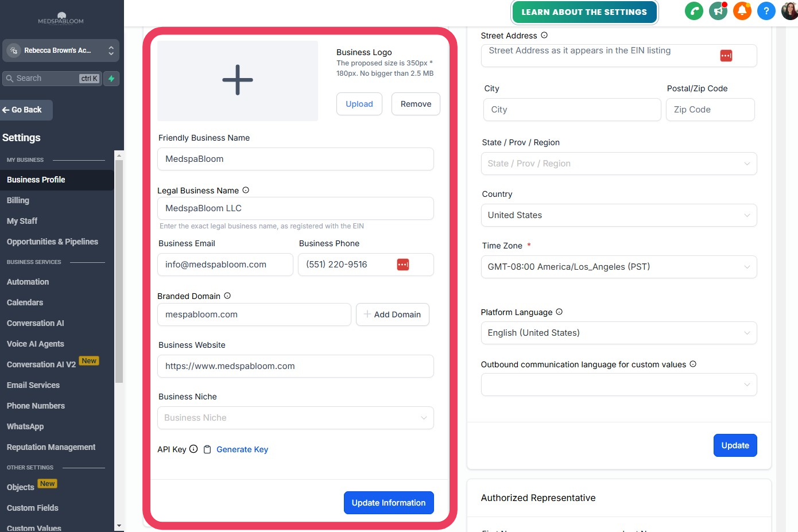This screenshot has width=798, height=532.
Task: Click the lightning bolt quick actions icon
Action: click(x=112, y=79)
